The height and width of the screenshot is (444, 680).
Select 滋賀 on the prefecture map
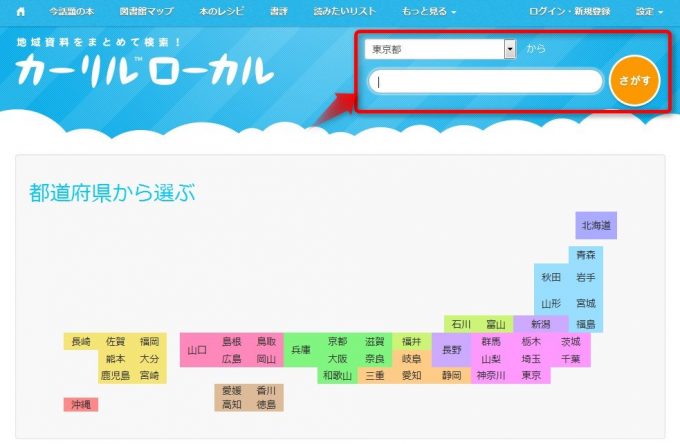pyautogui.click(x=375, y=341)
